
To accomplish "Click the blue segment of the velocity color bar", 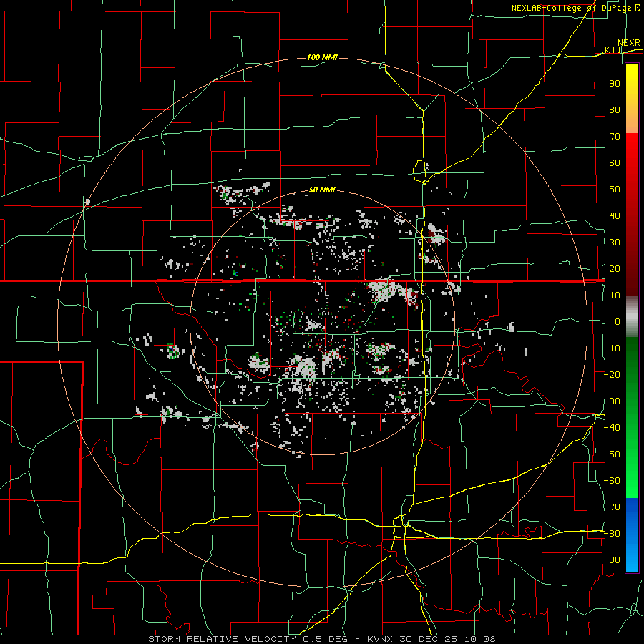I will [x=632, y=535].
